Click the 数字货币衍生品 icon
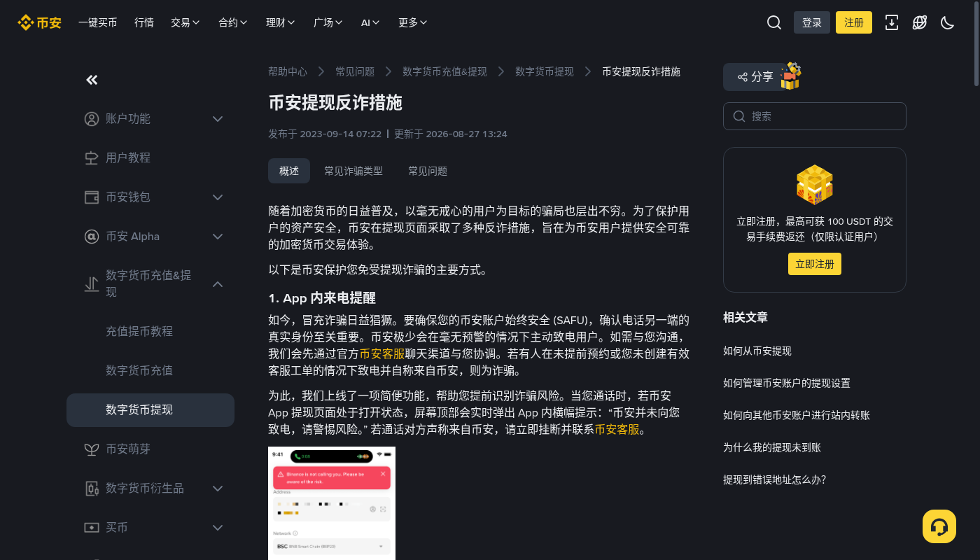 [92, 489]
